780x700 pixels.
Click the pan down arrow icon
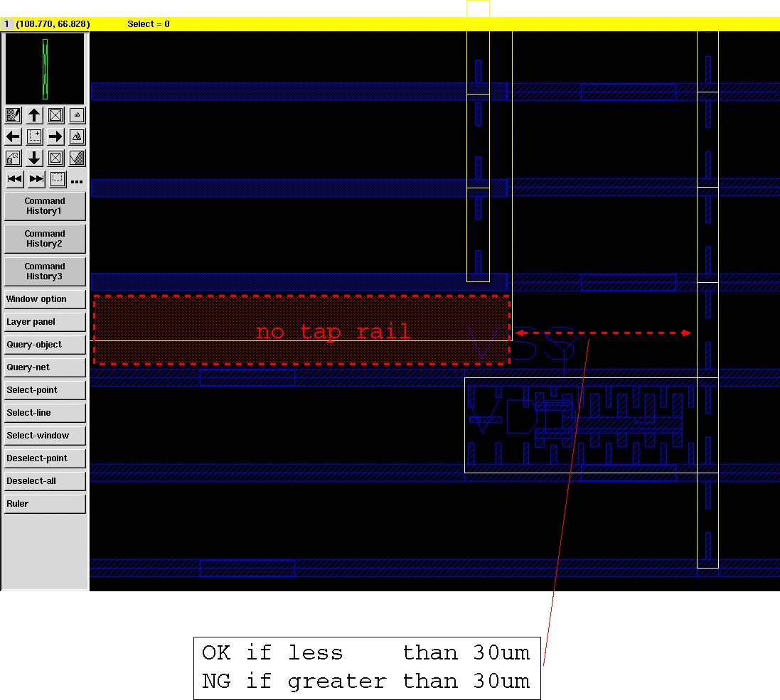coord(34,158)
